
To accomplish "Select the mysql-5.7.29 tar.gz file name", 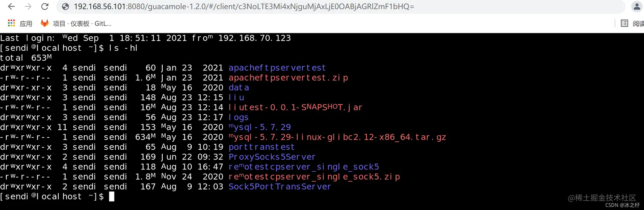I will pyautogui.click(x=337, y=137).
